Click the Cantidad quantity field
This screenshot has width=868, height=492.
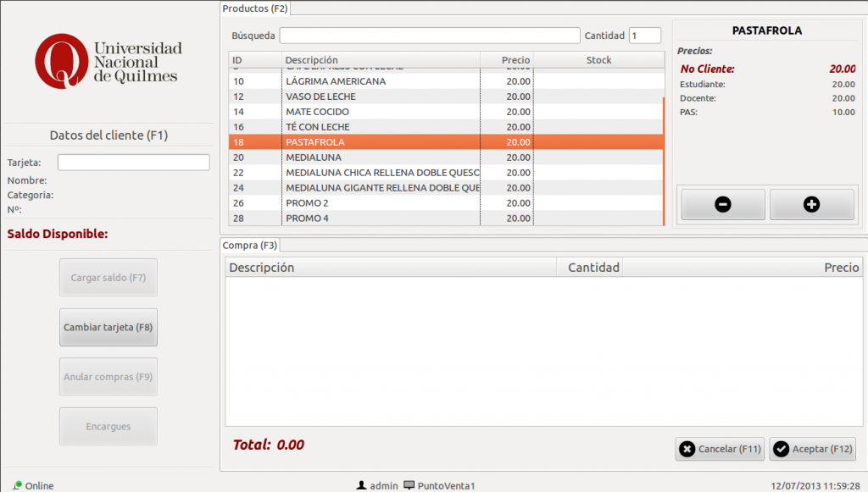[x=644, y=36]
